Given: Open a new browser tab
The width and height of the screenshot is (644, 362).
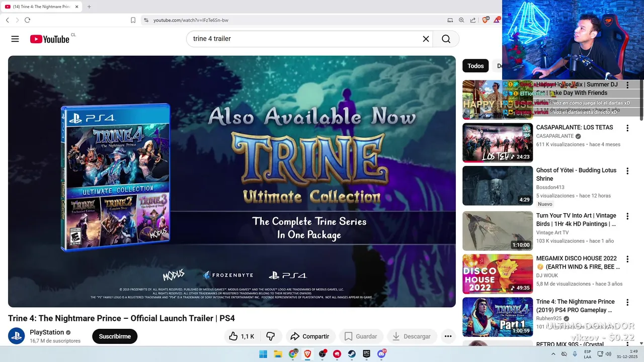Looking at the screenshot, I should point(89,7).
